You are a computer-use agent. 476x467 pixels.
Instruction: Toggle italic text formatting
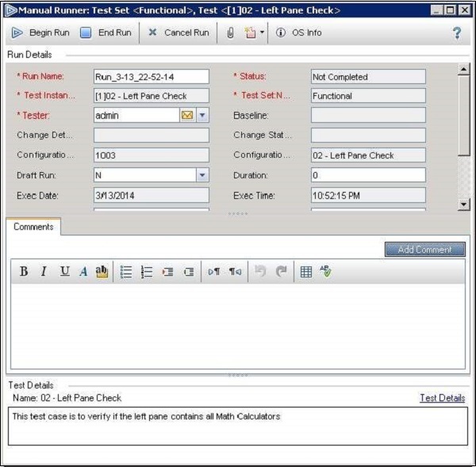click(x=44, y=272)
